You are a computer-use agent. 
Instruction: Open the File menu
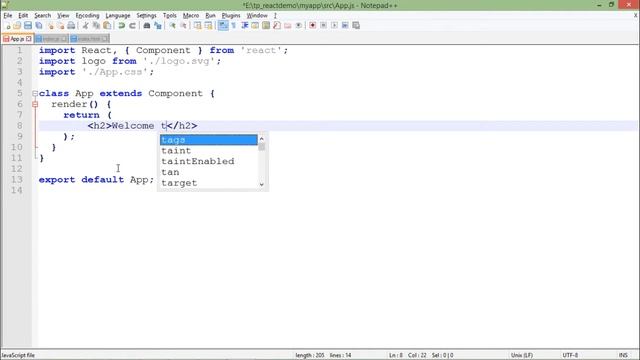point(8,16)
